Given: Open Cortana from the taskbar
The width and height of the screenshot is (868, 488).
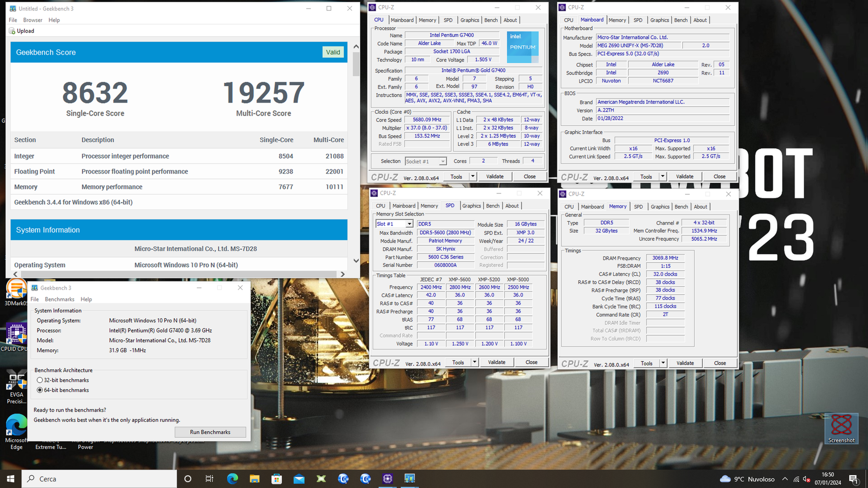Looking at the screenshot, I should point(188,479).
